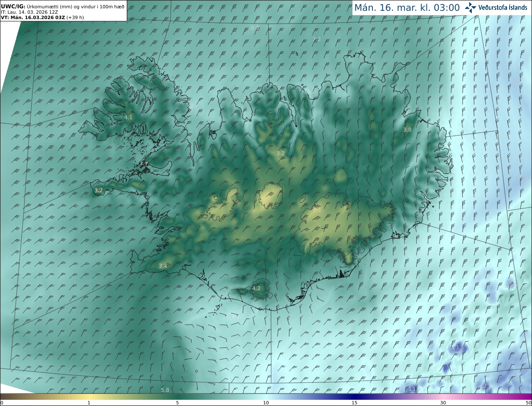Screen dimensions: 532x406
Task: Click the 3.4 value on the map
Action: tap(163, 266)
